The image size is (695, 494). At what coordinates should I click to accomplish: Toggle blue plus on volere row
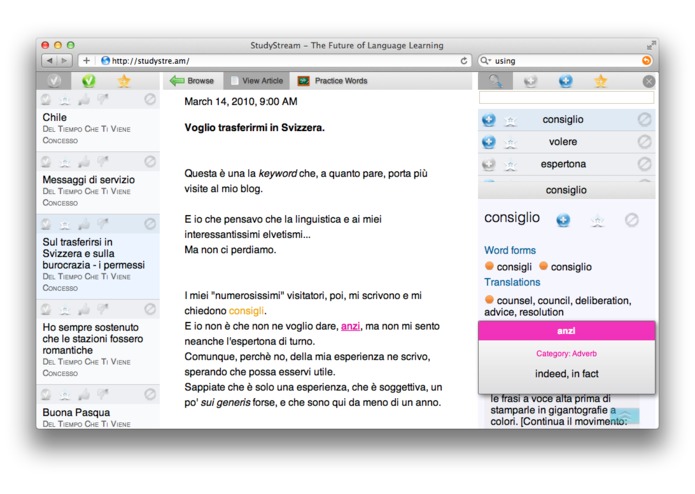(x=489, y=142)
